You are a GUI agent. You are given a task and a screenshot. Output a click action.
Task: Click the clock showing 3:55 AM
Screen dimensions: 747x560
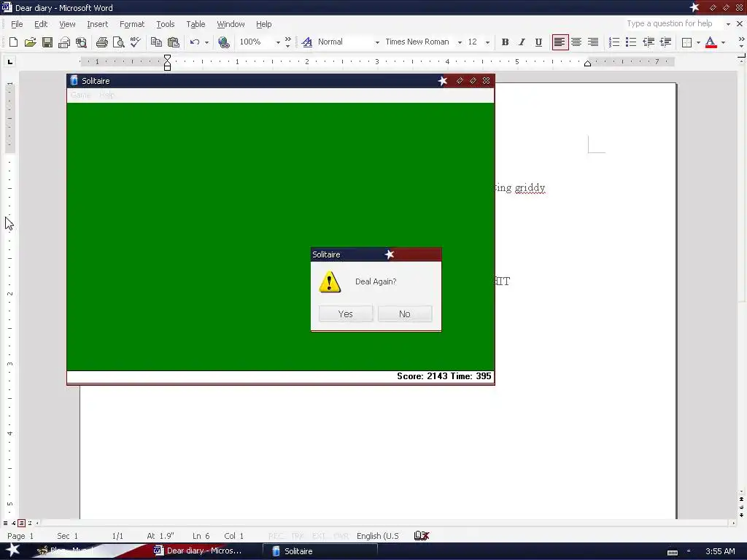coord(719,551)
